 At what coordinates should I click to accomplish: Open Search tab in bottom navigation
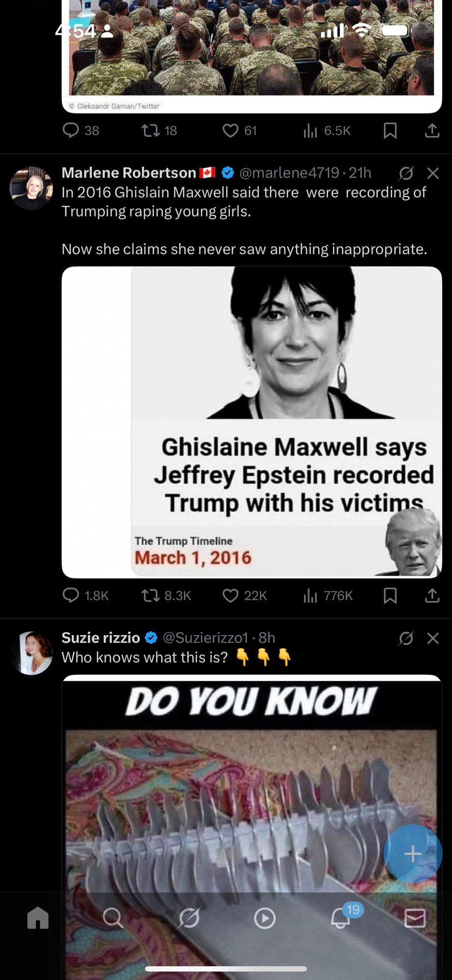coord(113,918)
